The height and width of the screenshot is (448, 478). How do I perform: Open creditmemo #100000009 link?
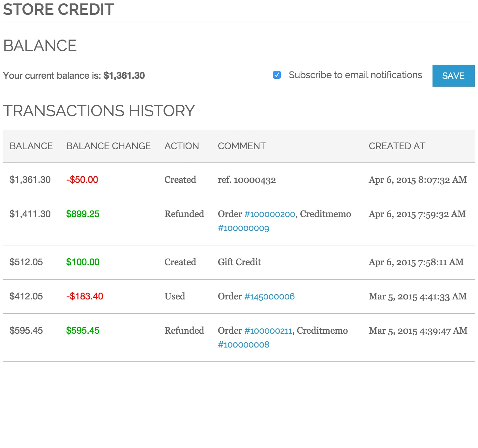coord(244,228)
